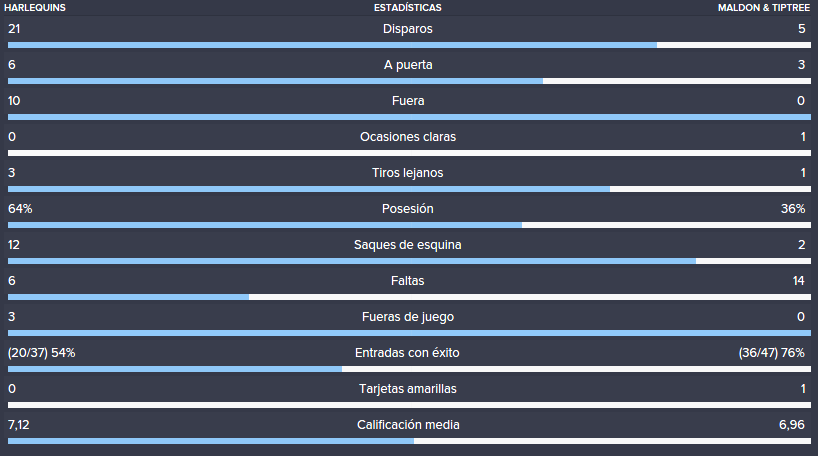This screenshot has width=818, height=456.
Task: Click the A puerta progress bar
Action: click(x=409, y=81)
